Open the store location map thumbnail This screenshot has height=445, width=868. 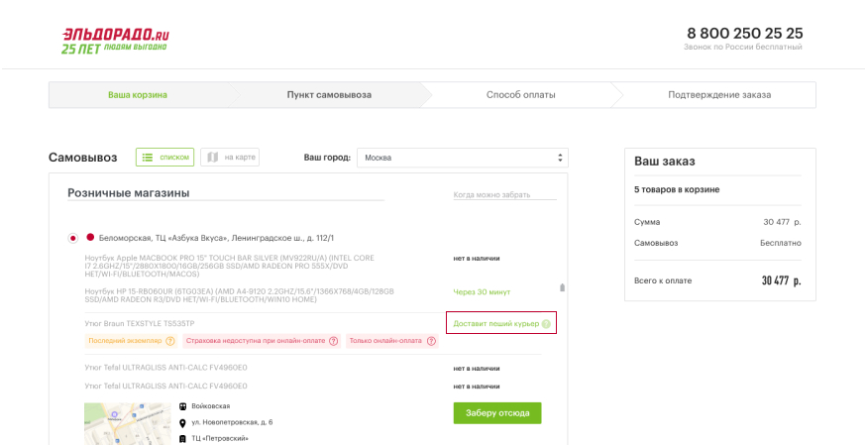(127, 423)
